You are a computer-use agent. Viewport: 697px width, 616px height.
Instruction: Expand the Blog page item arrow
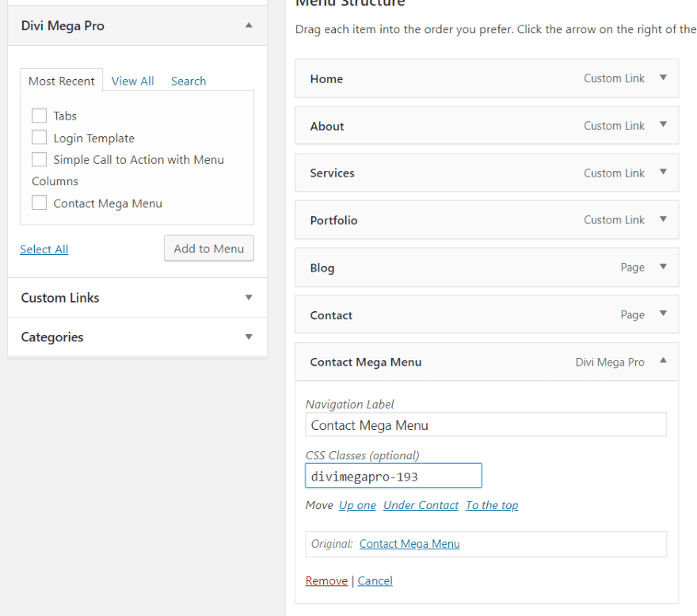pos(663,267)
